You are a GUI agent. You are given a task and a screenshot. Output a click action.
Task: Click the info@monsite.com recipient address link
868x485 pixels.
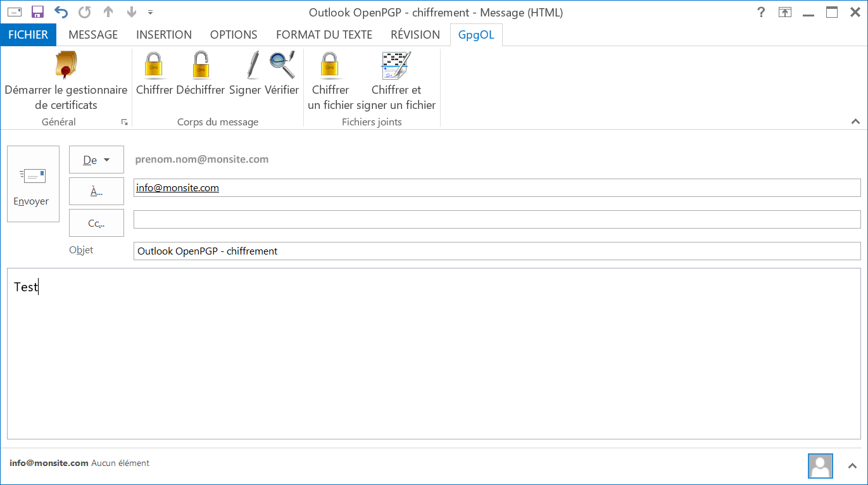177,188
